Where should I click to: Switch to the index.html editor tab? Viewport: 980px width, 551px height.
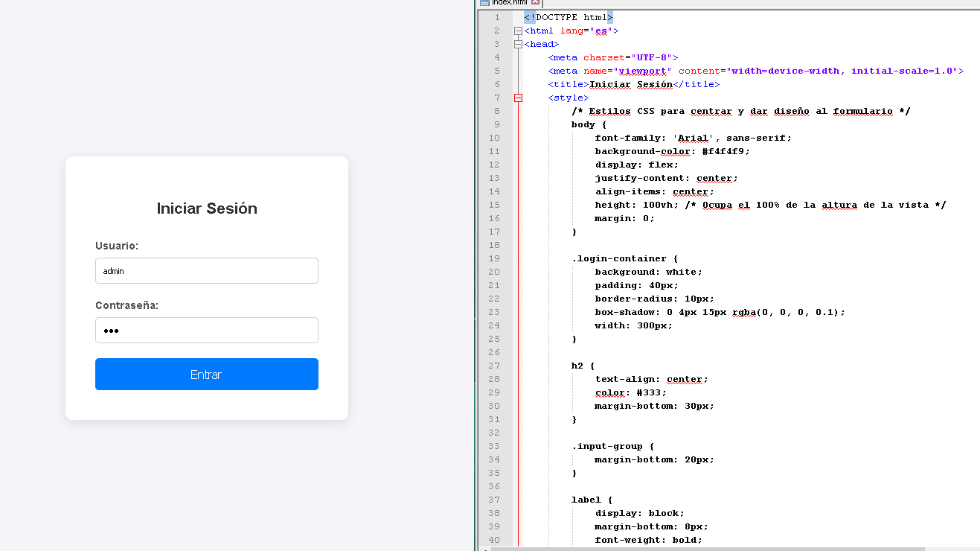point(509,2)
